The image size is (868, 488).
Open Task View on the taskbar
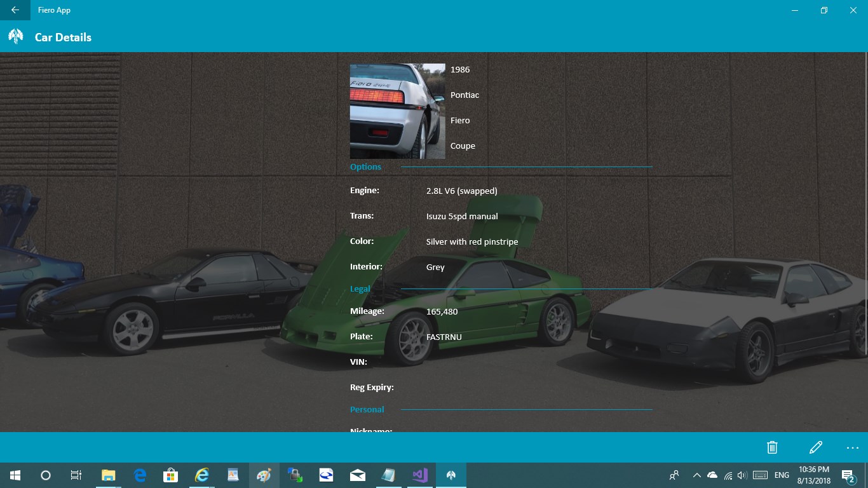pyautogui.click(x=76, y=475)
